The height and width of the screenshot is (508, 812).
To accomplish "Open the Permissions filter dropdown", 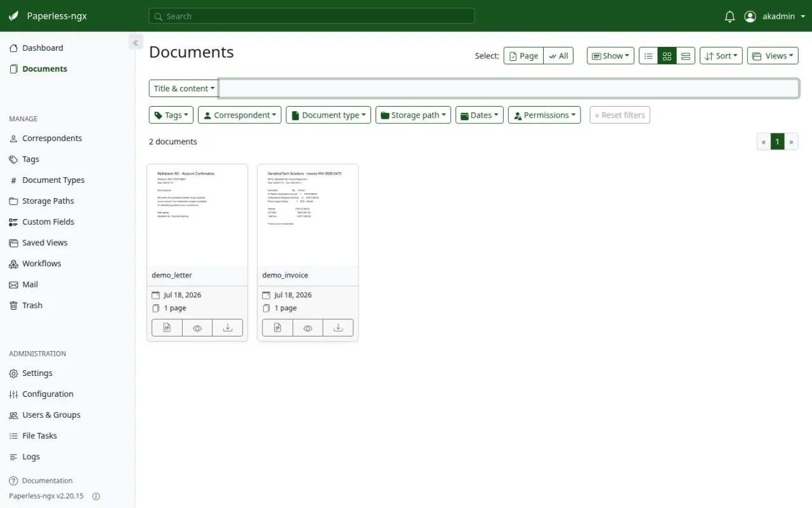I will click(x=544, y=115).
